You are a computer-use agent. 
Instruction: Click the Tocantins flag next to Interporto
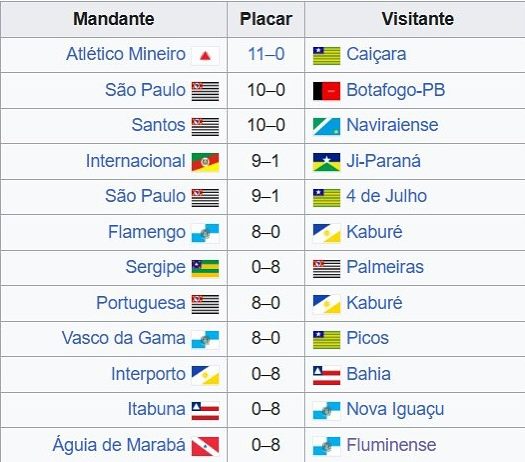point(205,375)
